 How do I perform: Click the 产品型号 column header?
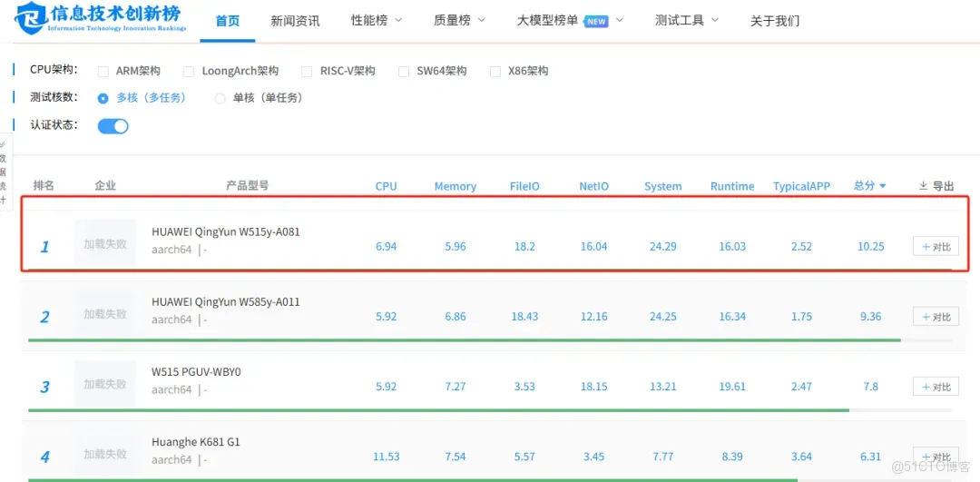point(248,186)
